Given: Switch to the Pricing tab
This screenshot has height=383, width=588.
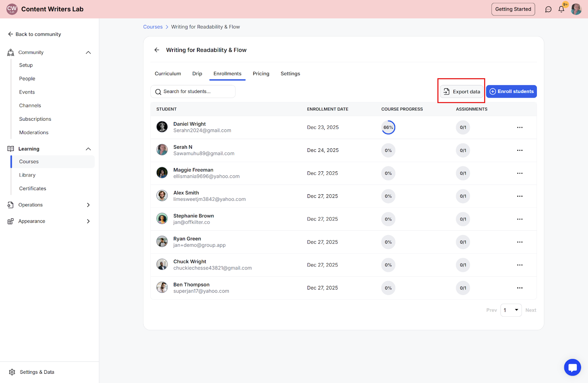Looking at the screenshot, I should pos(261,74).
